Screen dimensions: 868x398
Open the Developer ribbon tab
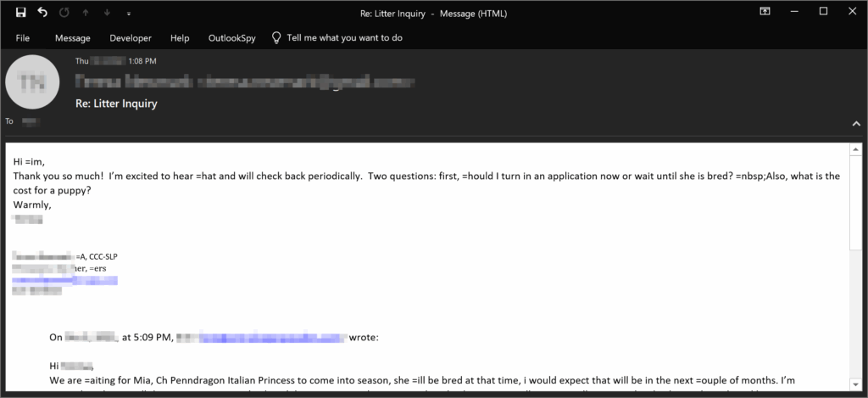coord(130,38)
